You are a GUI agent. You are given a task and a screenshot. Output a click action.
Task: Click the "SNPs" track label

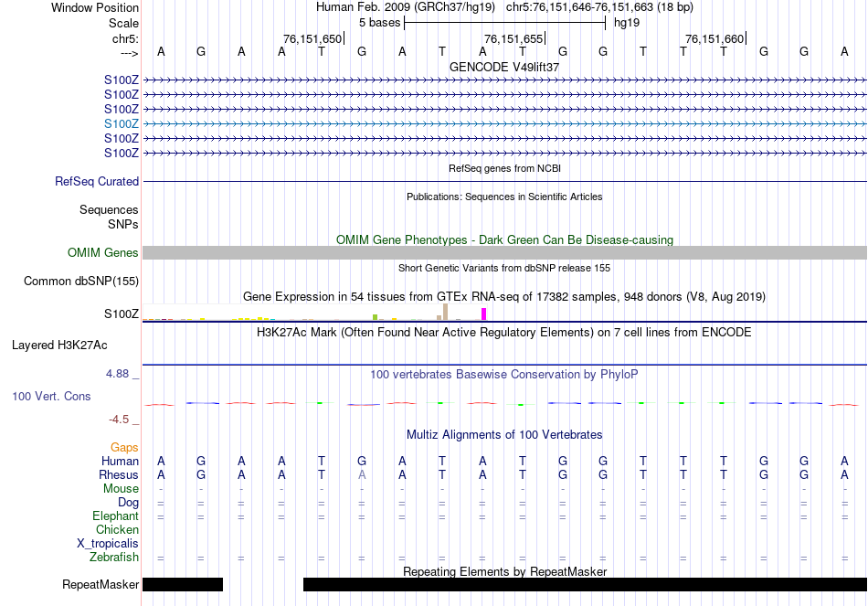123,224
